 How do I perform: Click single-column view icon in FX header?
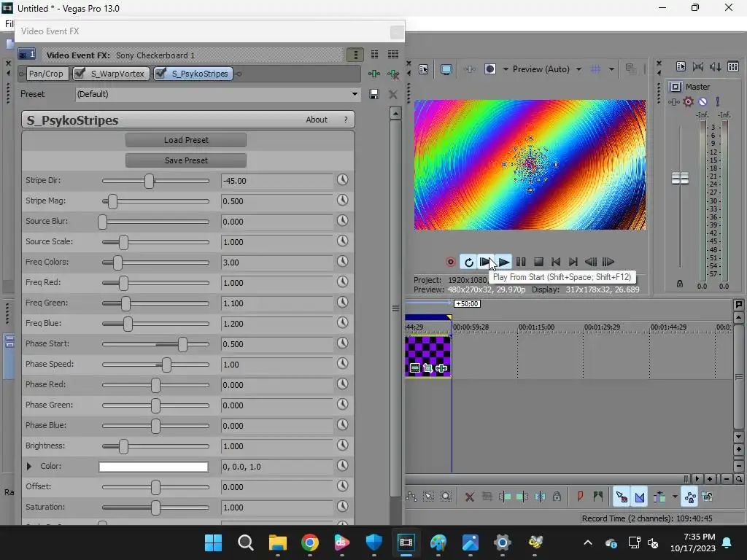[355, 55]
